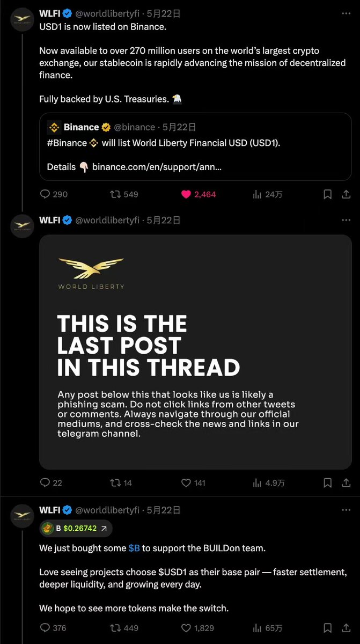This screenshot has width=360, height=644.
Task: Open more options for first WLFI post
Action: point(346,12)
